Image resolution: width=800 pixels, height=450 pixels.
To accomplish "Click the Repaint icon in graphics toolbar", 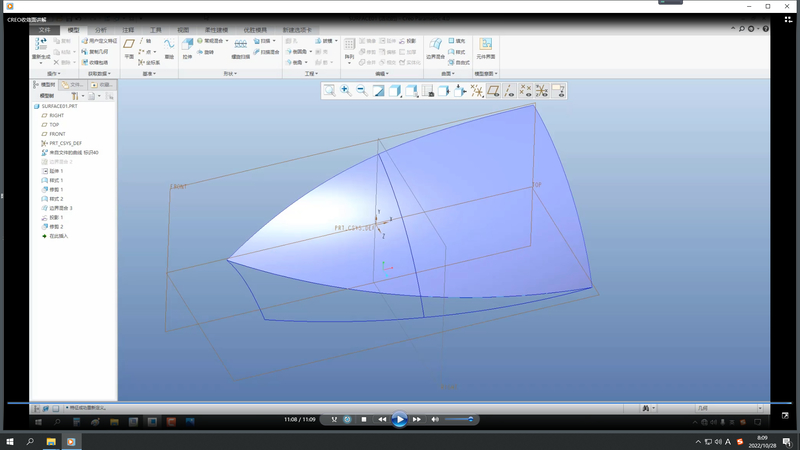I will click(x=378, y=91).
